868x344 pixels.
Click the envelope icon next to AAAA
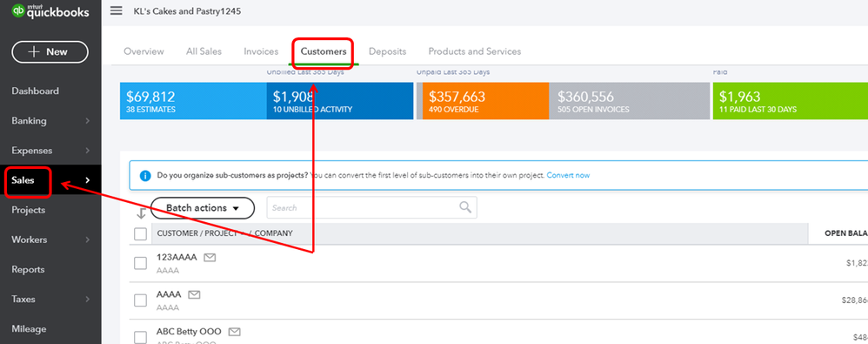pyautogui.click(x=194, y=294)
